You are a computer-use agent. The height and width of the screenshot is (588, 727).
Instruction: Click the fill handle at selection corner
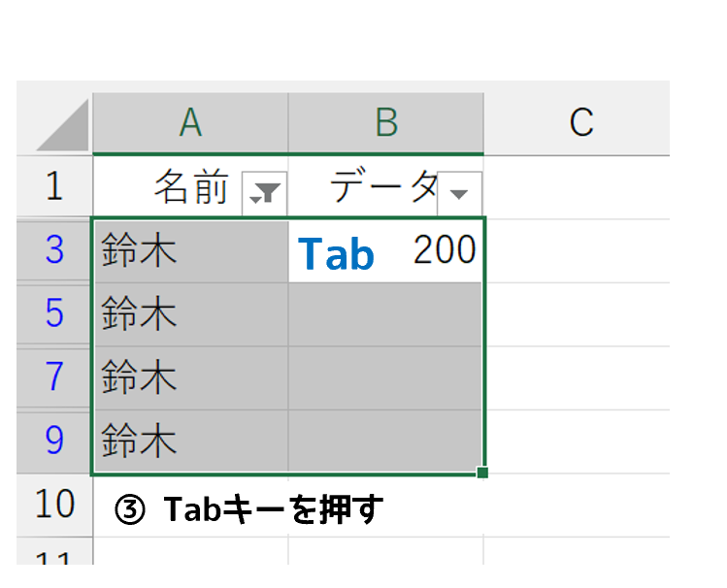coord(482,474)
